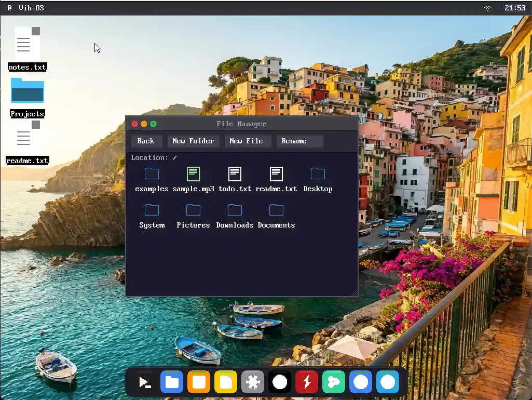Create a New Folder in File Manager
Viewport: 532px width, 400px height.
(193, 141)
